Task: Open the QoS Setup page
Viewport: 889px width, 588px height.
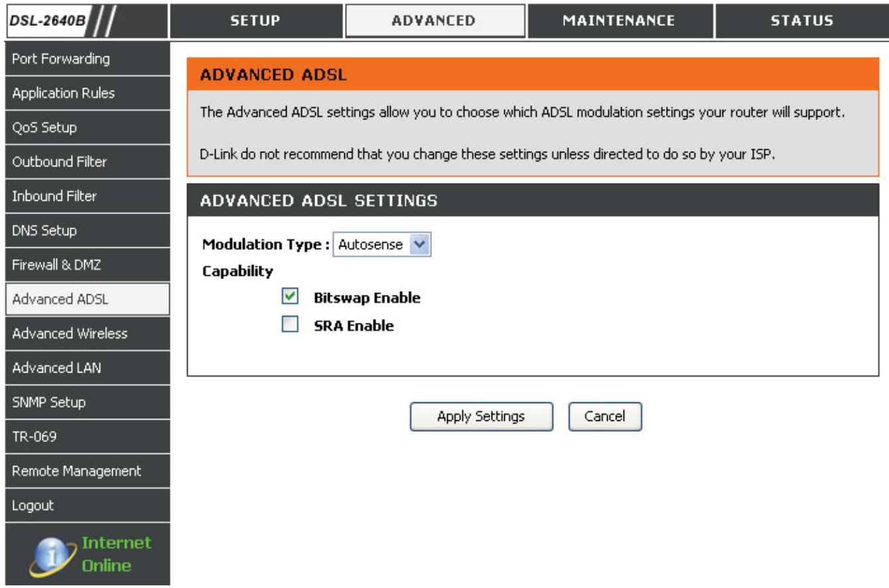Action: (85, 127)
